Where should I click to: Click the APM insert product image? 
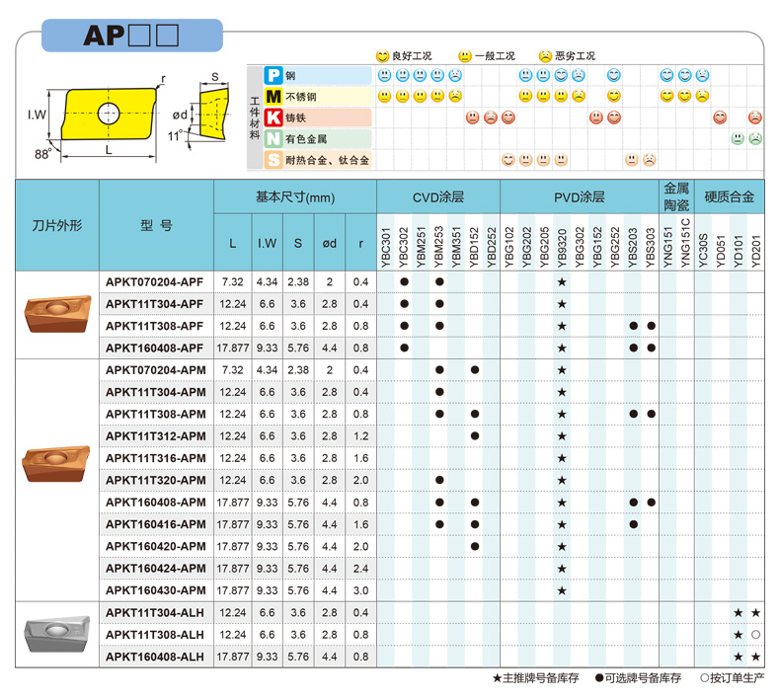pyautogui.click(x=56, y=464)
